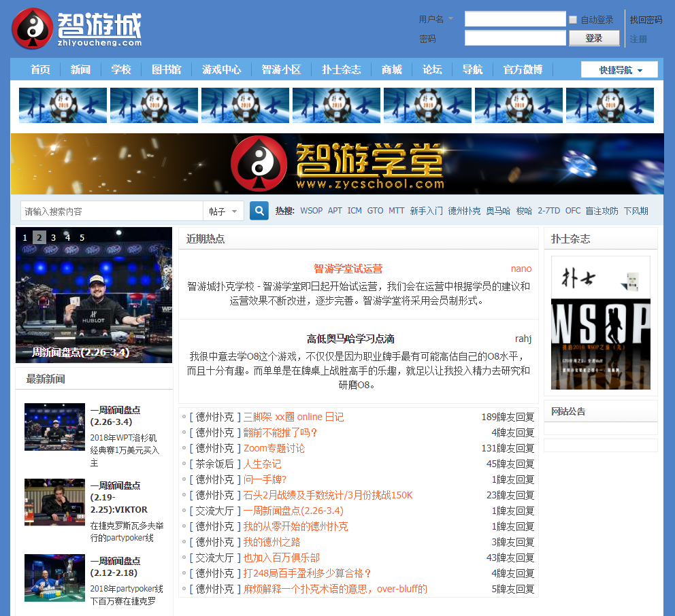Image resolution: width=675 pixels, height=616 pixels.
Task: Expand the 快捷导航 dropdown
Action: 619,69
